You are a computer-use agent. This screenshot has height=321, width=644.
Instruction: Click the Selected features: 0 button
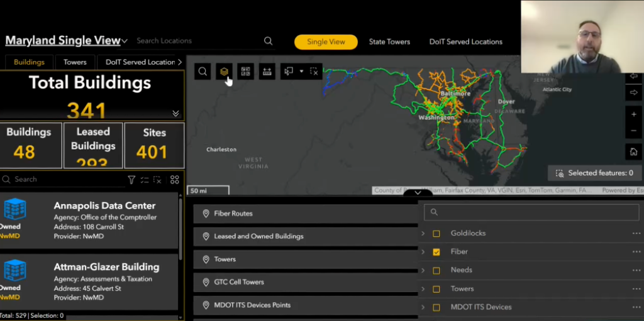pos(594,173)
